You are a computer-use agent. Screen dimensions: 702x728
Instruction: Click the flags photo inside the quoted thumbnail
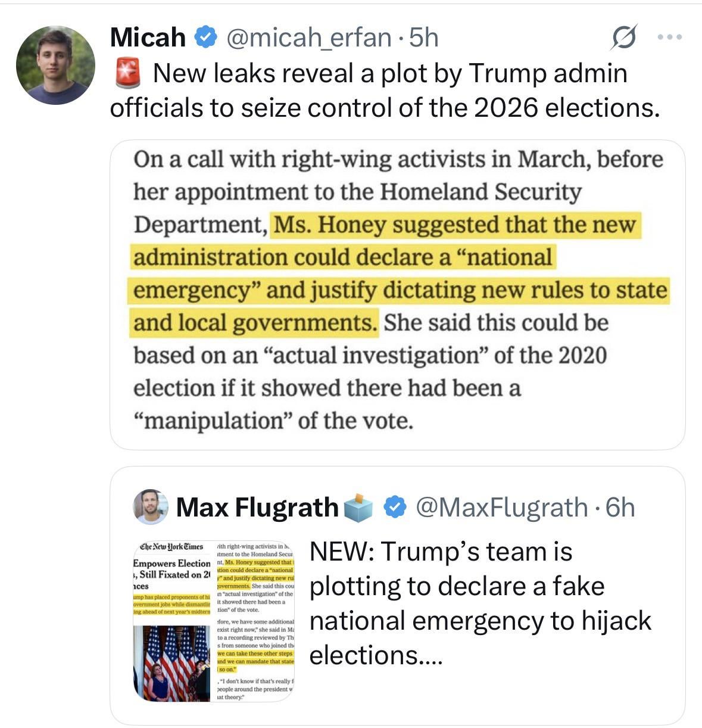pos(173,663)
